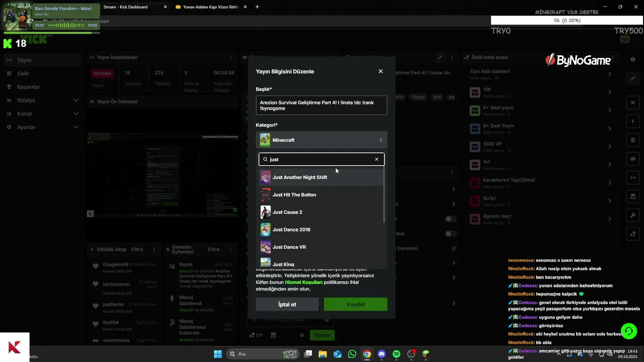Open the Su İç! reward row

(x=541, y=201)
